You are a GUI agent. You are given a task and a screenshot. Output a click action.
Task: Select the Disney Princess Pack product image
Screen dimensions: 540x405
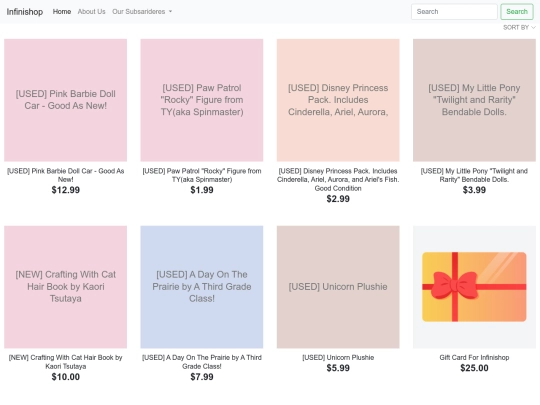tap(338, 100)
